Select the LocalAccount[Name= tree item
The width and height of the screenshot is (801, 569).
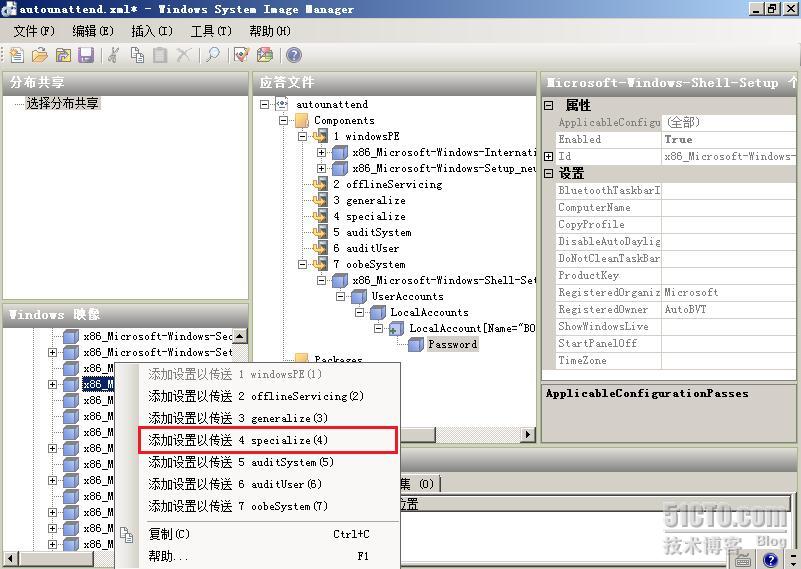pos(472,328)
